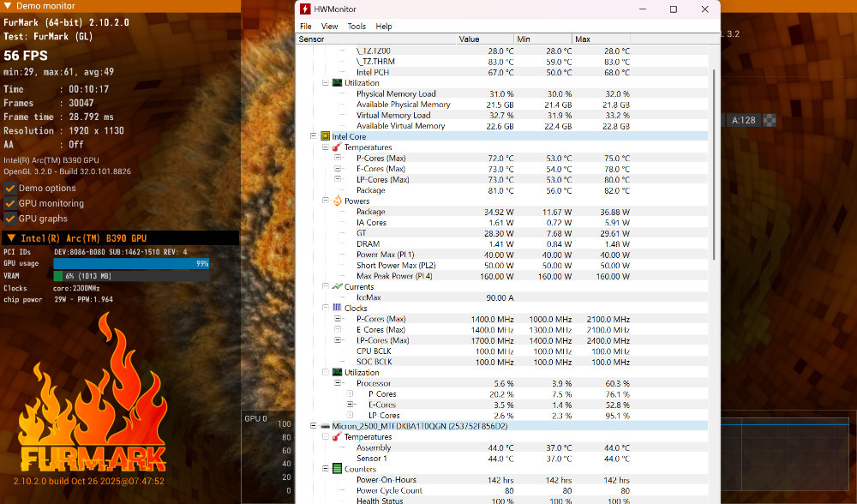Click the Micron drive icon
857x504 pixels.
325,426
